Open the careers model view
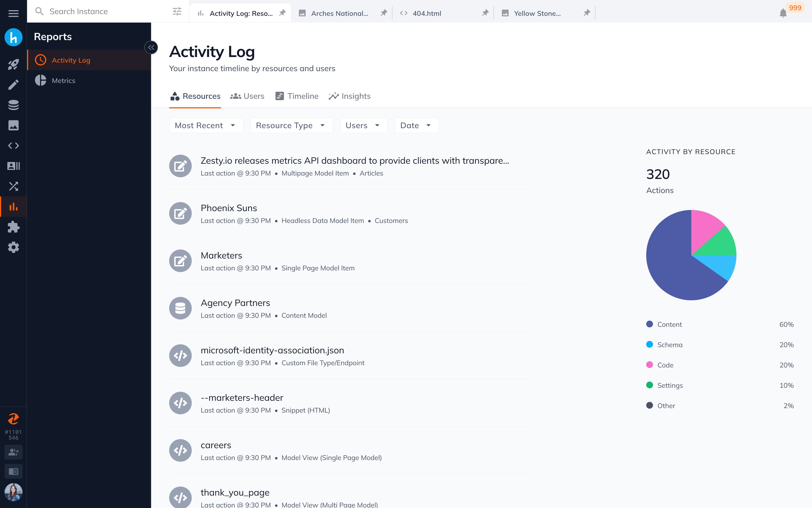The width and height of the screenshot is (812, 508). click(350, 450)
